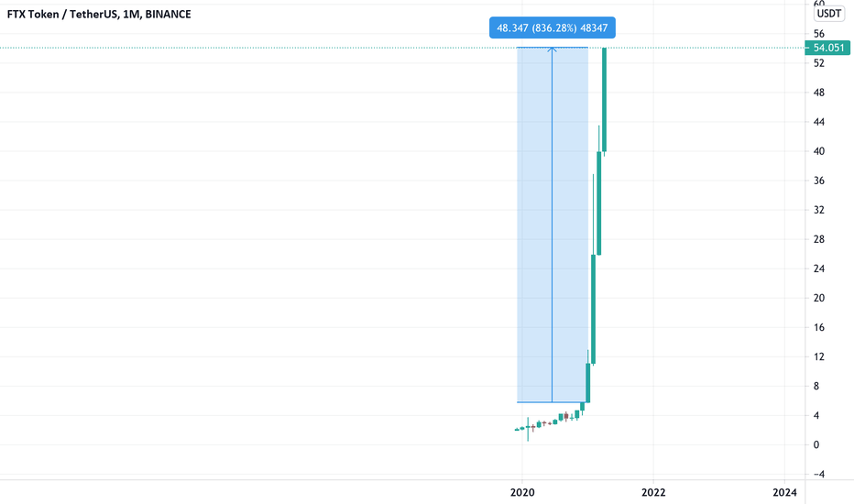Viewport: 854px width, 504px height.
Task: Click the -4 price scale label
Action: tap(818, 475)
